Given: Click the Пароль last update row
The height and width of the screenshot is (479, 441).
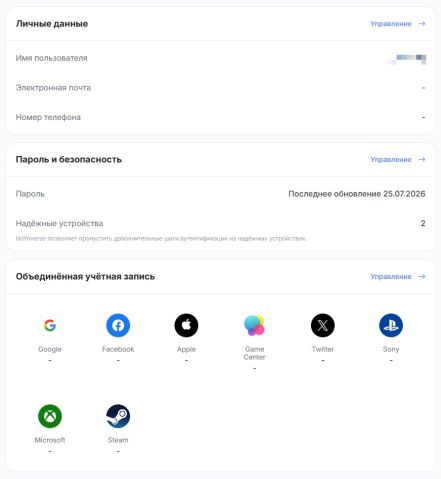Looking at the screenshot, I should [x=221, y=194].
